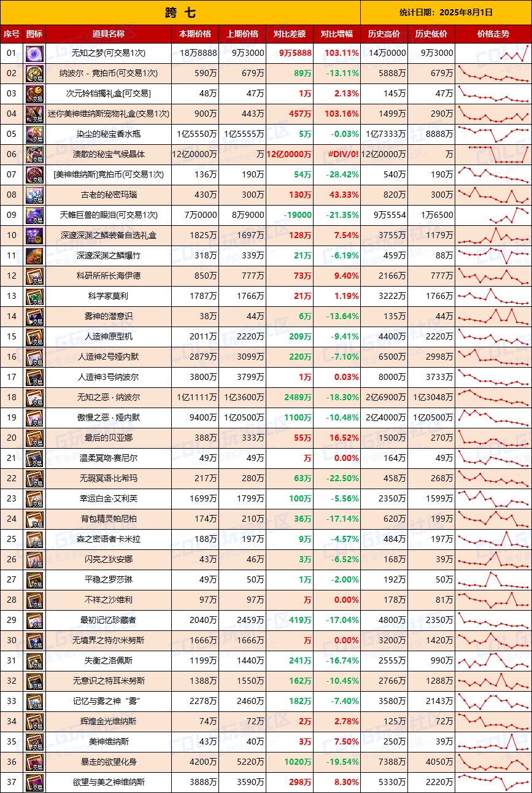
Task: Click the card icon for 最后的贝亚娜
Action: pos(34,438)
